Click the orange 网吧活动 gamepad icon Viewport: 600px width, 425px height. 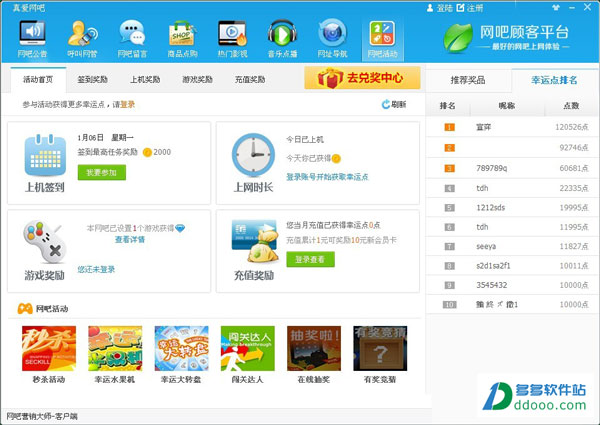tap(25, 308)
